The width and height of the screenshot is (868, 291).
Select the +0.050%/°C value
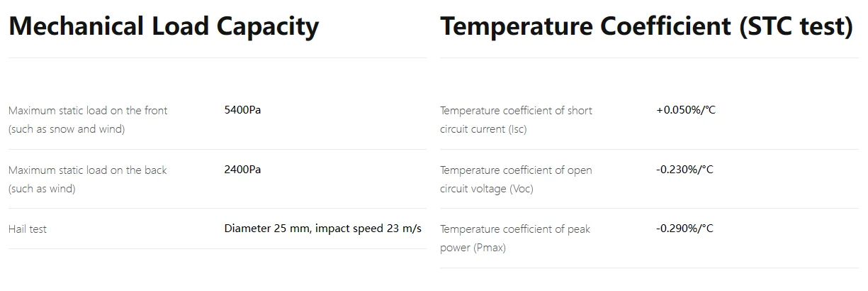point(686,110)
